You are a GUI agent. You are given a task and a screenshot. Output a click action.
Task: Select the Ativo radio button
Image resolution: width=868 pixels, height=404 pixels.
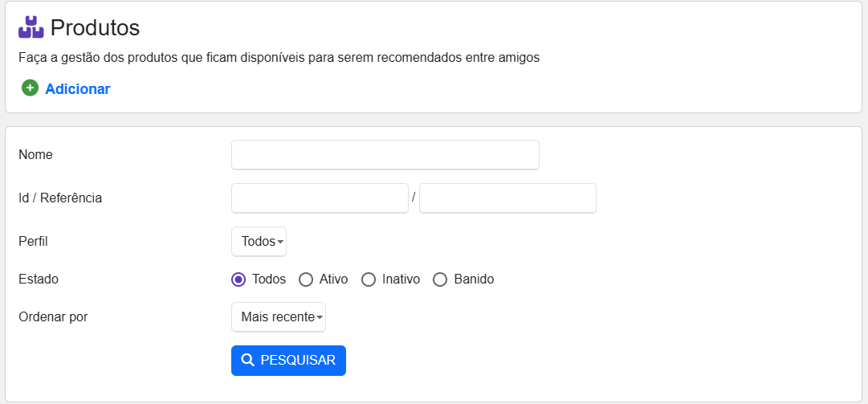pos(306,280)
